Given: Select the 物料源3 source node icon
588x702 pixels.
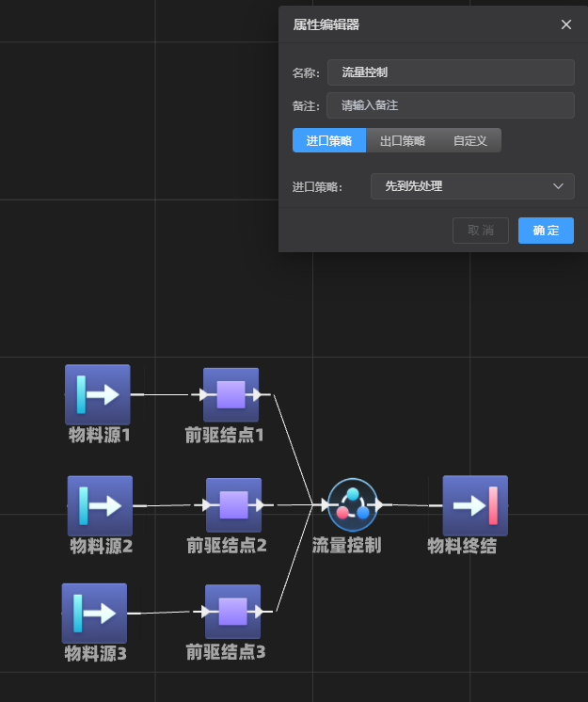Looking at the screenshot, I should (x=94, y=613).
